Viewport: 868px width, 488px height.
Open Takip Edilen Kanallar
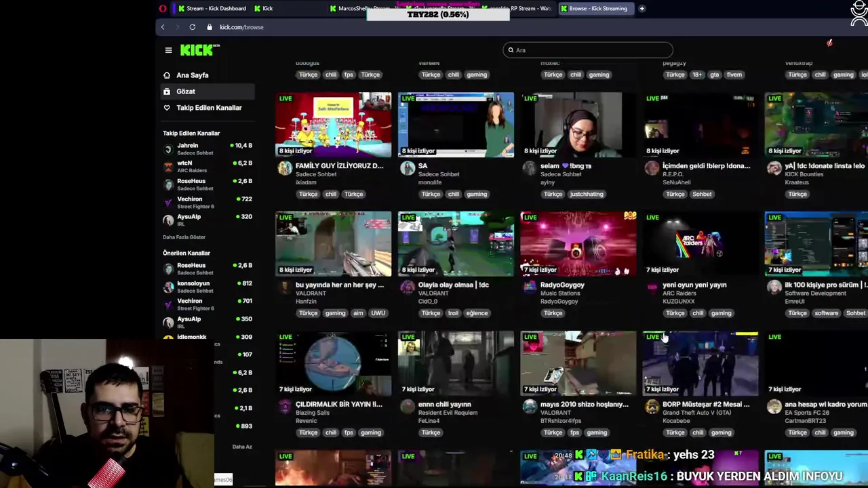pos(208,108)
